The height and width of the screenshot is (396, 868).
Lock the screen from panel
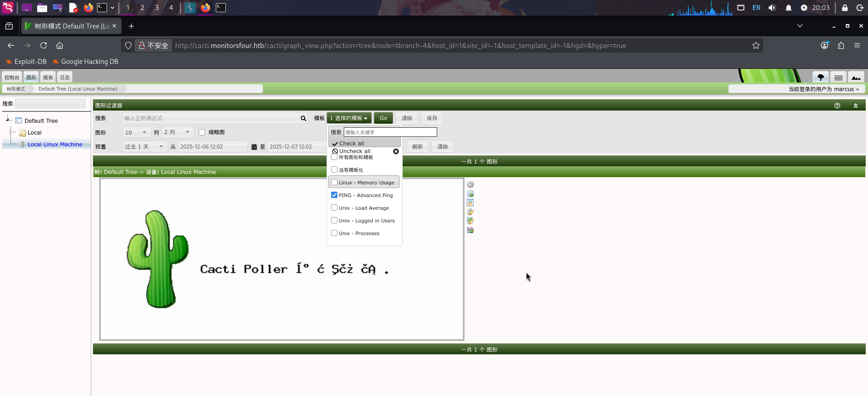845,8
